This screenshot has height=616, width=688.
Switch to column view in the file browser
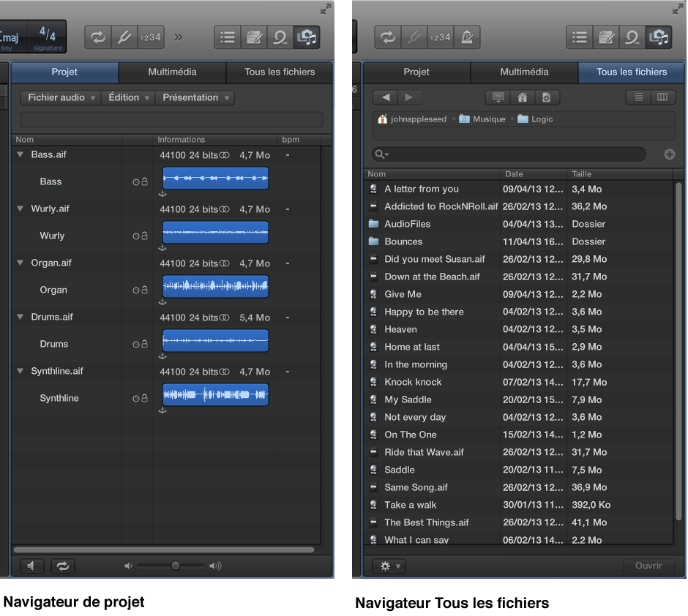click(663, 97)
